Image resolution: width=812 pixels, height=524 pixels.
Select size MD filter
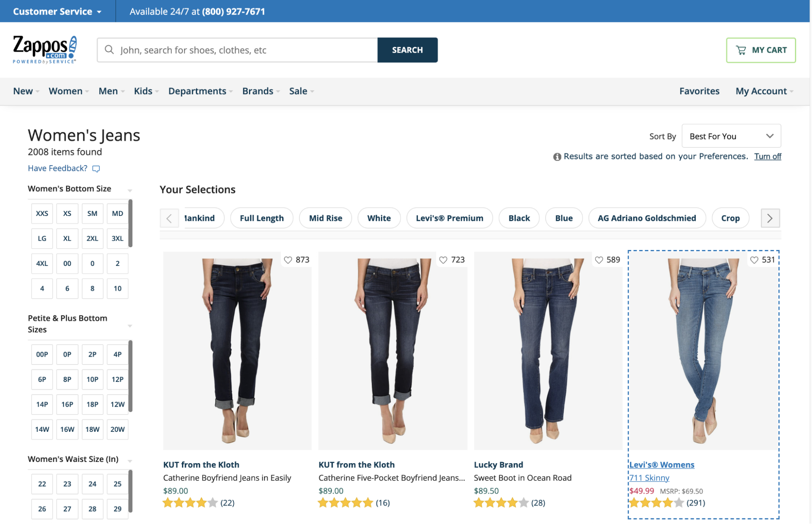point(117,213)
